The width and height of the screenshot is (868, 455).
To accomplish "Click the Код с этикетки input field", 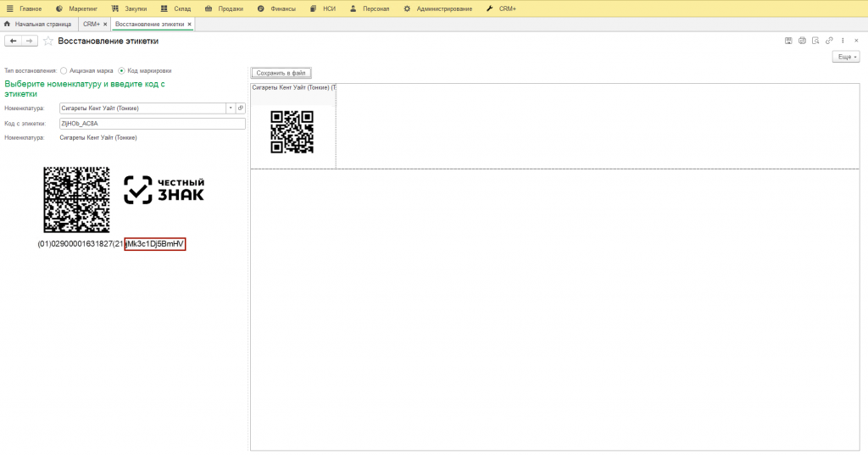I will [x=153, y=124].
